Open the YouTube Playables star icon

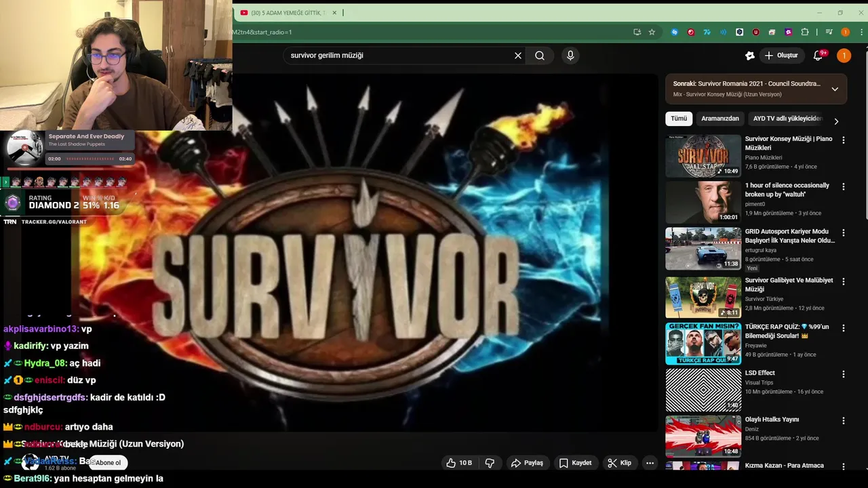(x=749, y=56)
